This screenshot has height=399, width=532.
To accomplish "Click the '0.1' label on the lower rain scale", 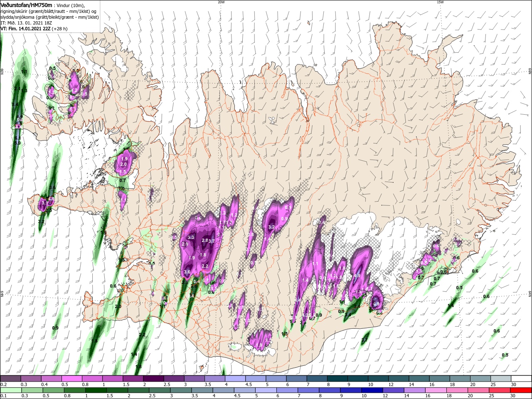I will 4,396.
